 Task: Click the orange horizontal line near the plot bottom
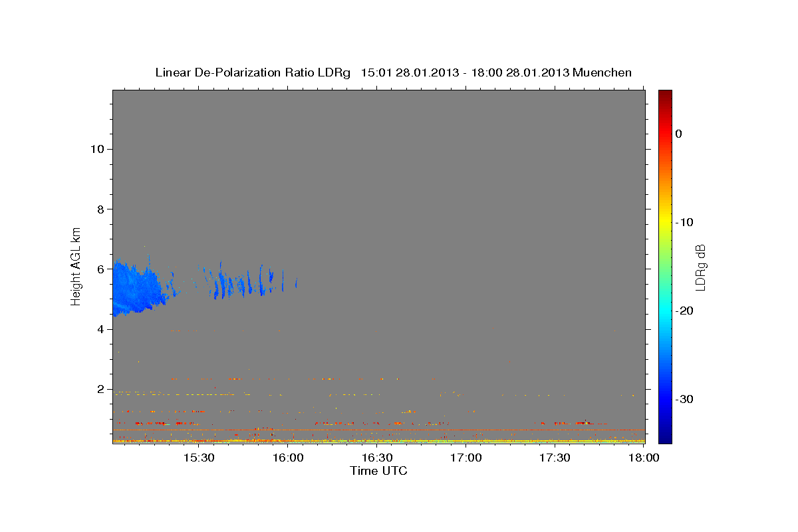[378, 430]
